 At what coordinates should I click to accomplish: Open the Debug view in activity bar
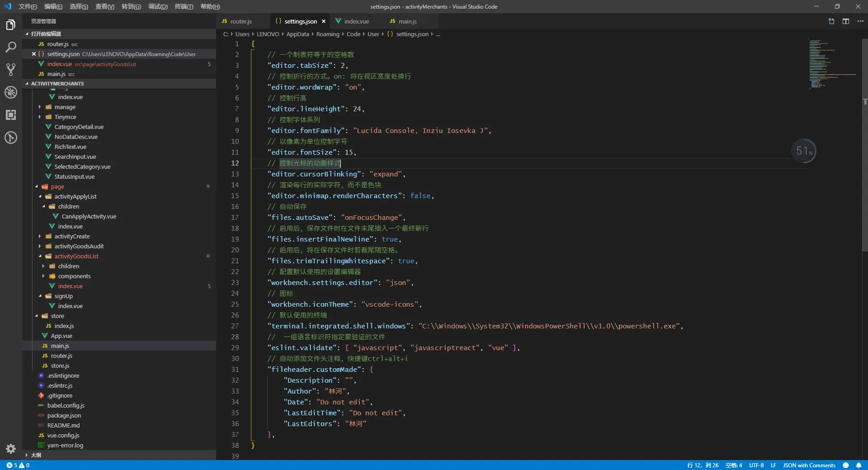coord(11,92)
